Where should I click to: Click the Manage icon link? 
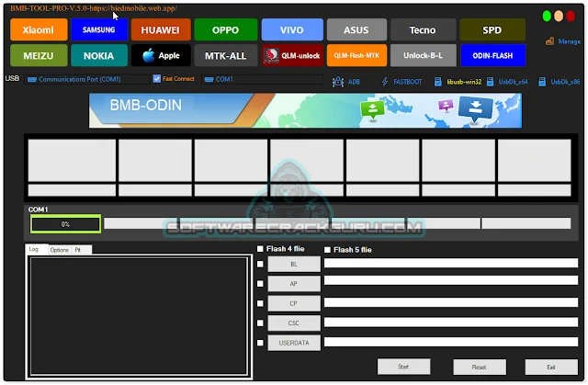pyautogui.click(x=563, y=41)
